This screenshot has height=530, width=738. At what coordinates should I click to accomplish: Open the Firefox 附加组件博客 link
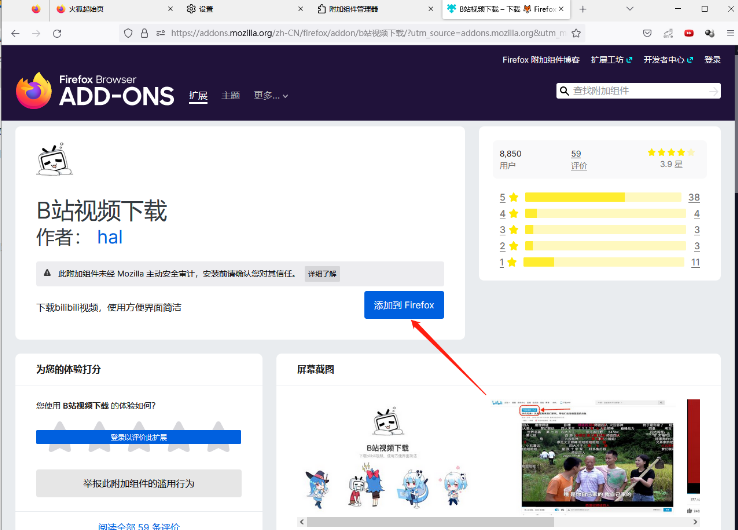(x=541, y=60)
